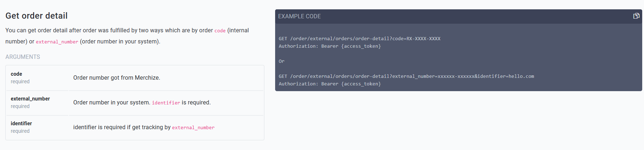
Task: Click the 'Get order detail' heading
Action: pos(37,16)
